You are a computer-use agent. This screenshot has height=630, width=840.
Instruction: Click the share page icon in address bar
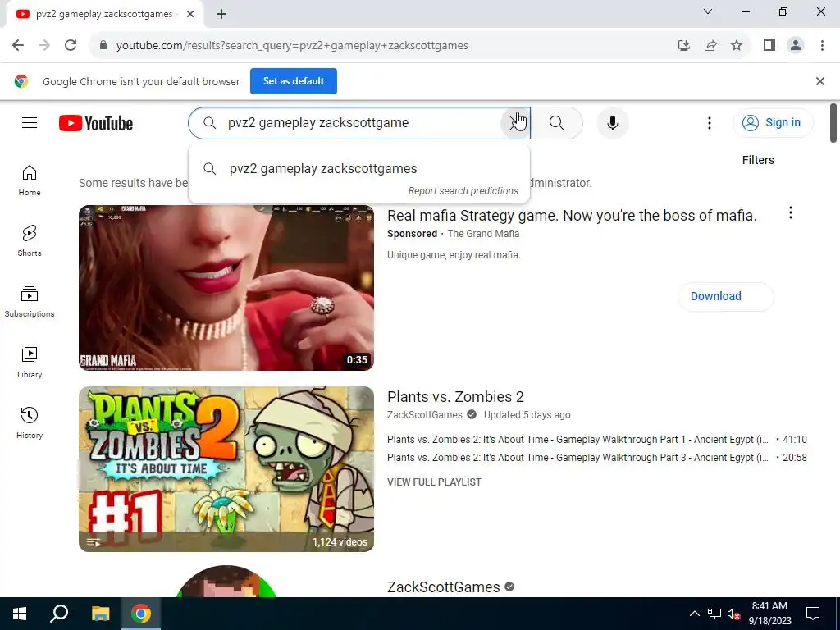coord(710,46)
